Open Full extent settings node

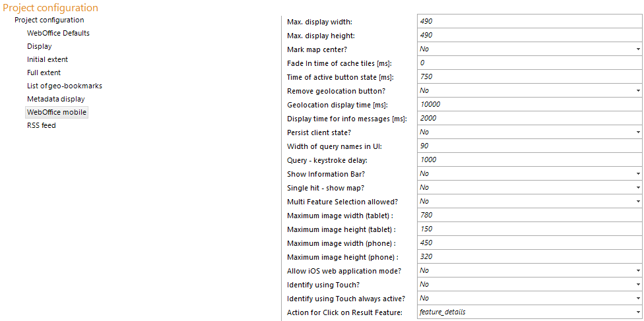click(x=44, y=73)
